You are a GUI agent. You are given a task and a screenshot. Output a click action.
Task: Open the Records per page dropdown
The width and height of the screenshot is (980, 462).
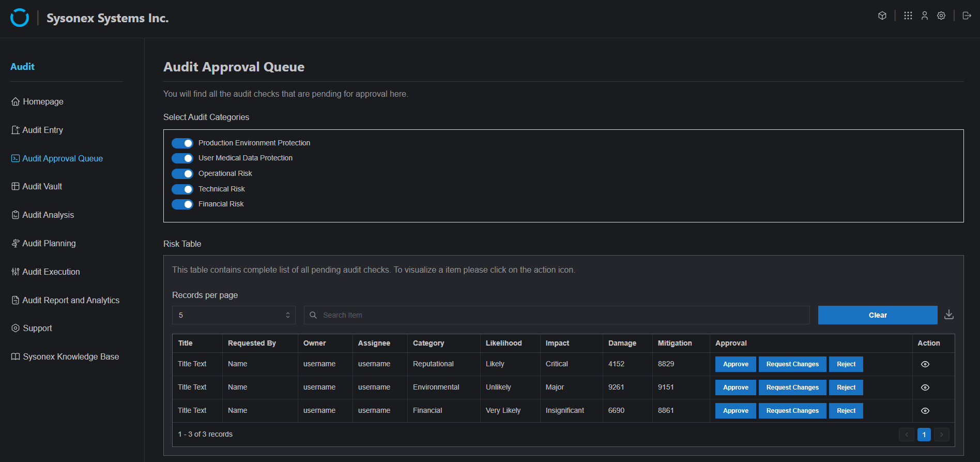click(x=234, y=315)
